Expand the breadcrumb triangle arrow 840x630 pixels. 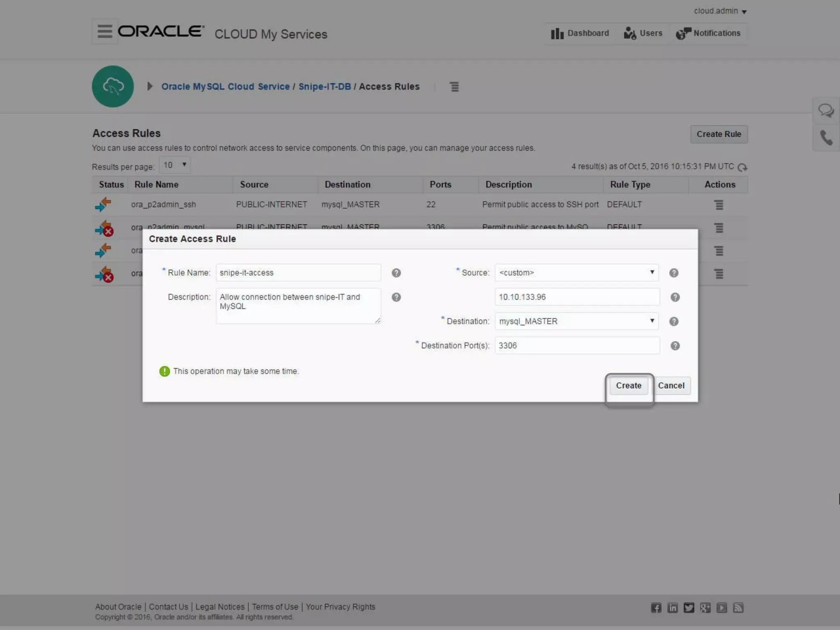(x=150, y=87)
